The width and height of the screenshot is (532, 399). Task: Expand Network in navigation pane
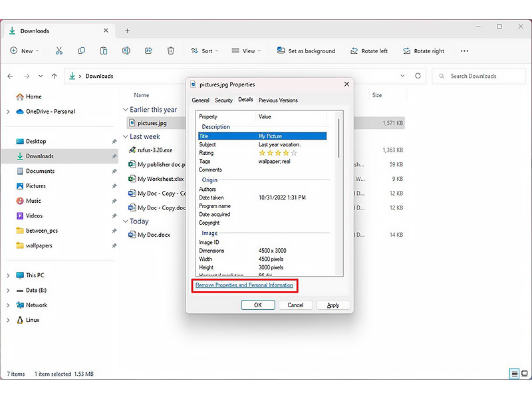click(x=8, y=305)
